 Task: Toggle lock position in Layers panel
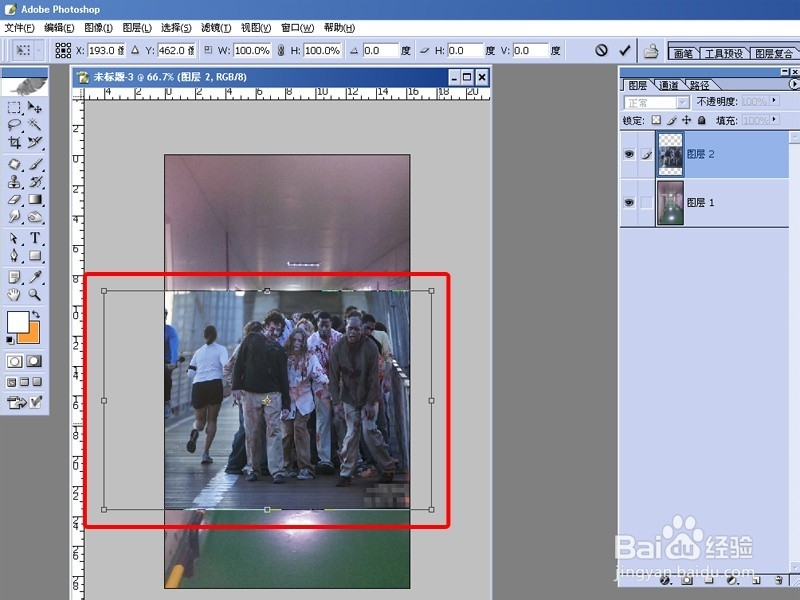pyautogui.click(x=687, y=120)
